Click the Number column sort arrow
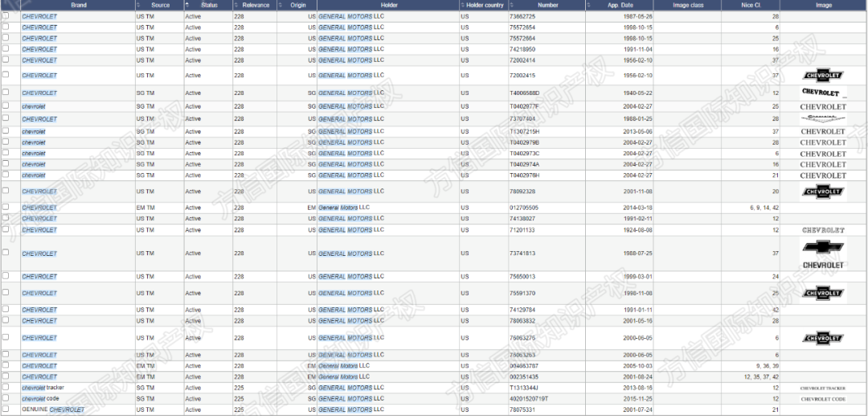Screen dimensions: 868x416 (x=511, y=5)
